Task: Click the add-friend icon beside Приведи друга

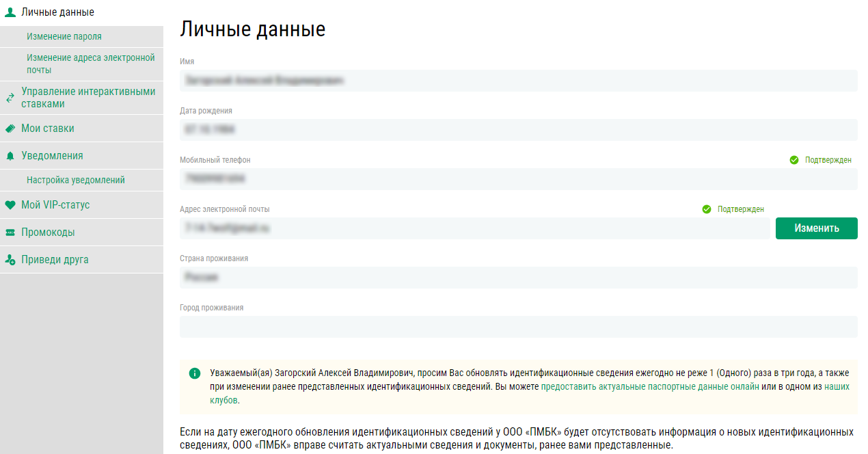Action: 10,260
